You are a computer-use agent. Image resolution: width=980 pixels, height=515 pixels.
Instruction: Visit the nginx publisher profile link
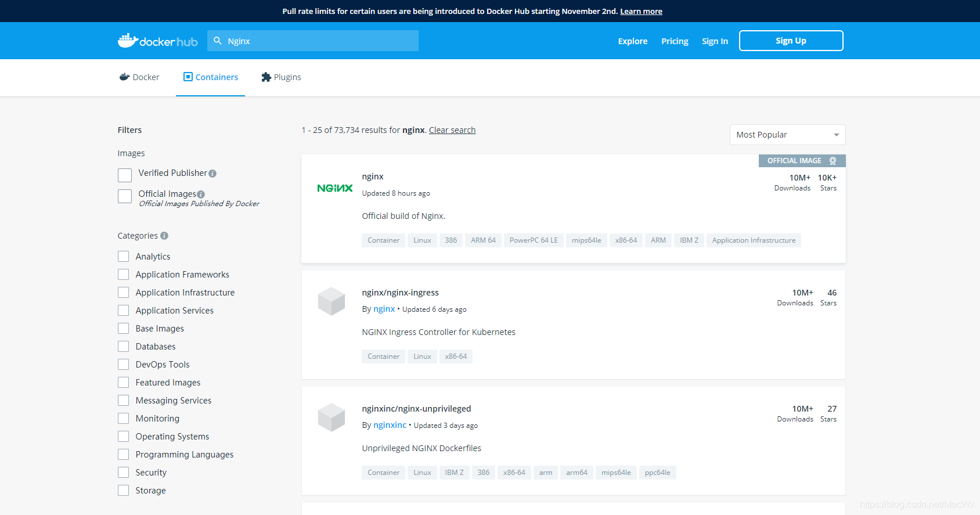tap(384, 309)
